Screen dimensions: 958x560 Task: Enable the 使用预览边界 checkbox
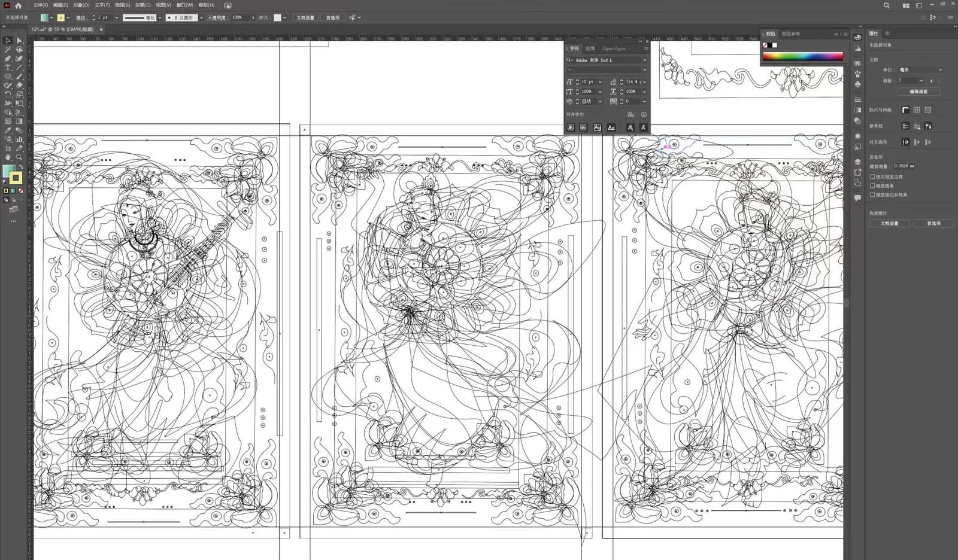point(872,177)
